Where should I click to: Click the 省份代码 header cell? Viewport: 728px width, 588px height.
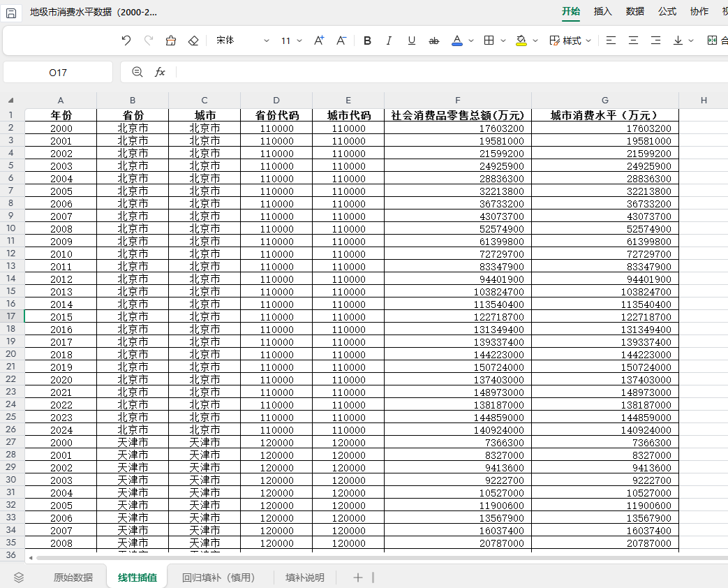(276, 115)
